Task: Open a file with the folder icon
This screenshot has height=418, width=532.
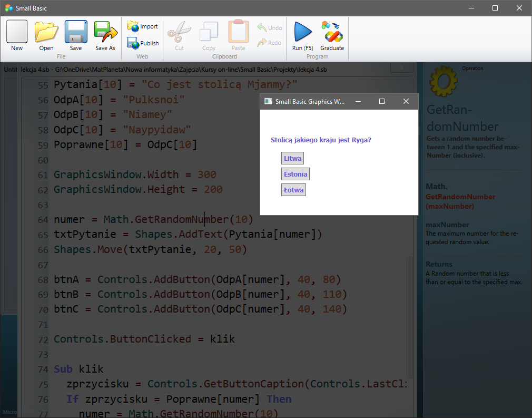Action: click(x=46, y=35)
